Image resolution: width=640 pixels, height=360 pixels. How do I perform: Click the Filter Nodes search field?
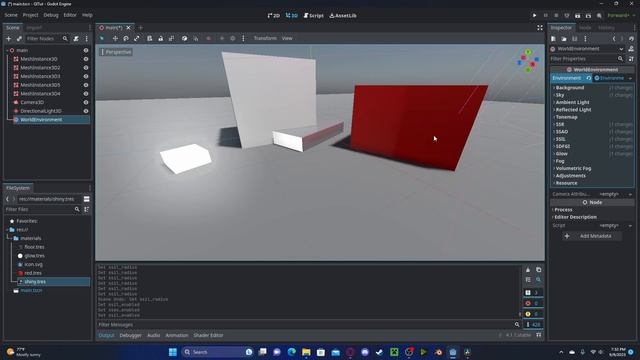[47, 38]
